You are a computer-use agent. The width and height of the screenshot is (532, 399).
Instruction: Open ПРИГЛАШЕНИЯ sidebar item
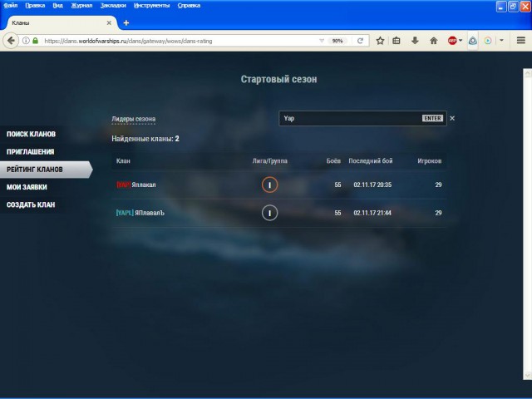point(31,151)
